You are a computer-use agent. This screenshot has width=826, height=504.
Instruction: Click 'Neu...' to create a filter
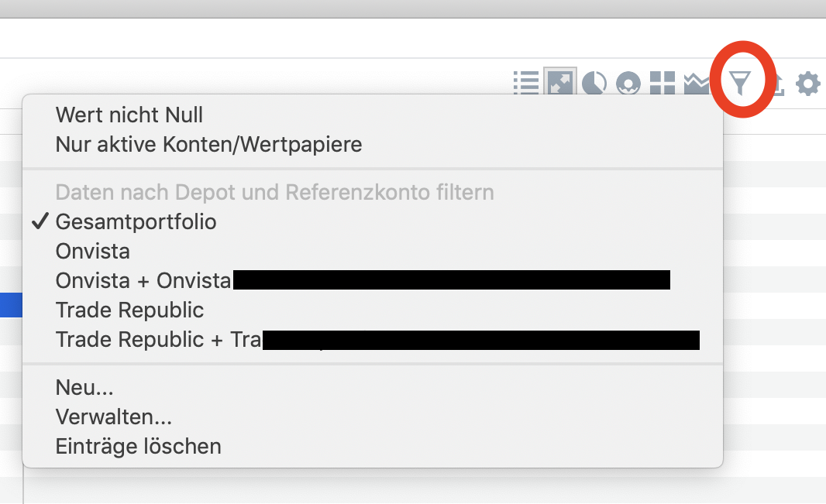(84, 388)
